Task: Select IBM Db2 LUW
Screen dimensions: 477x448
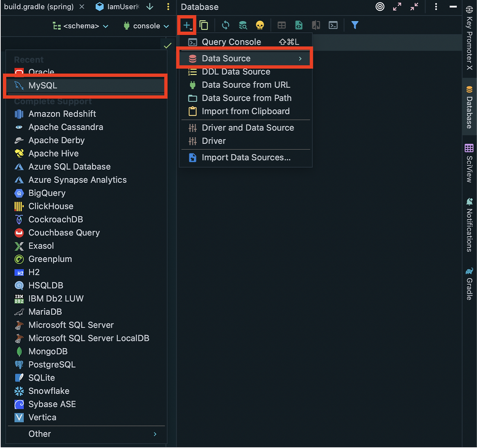Action: [x=86, y=299]
